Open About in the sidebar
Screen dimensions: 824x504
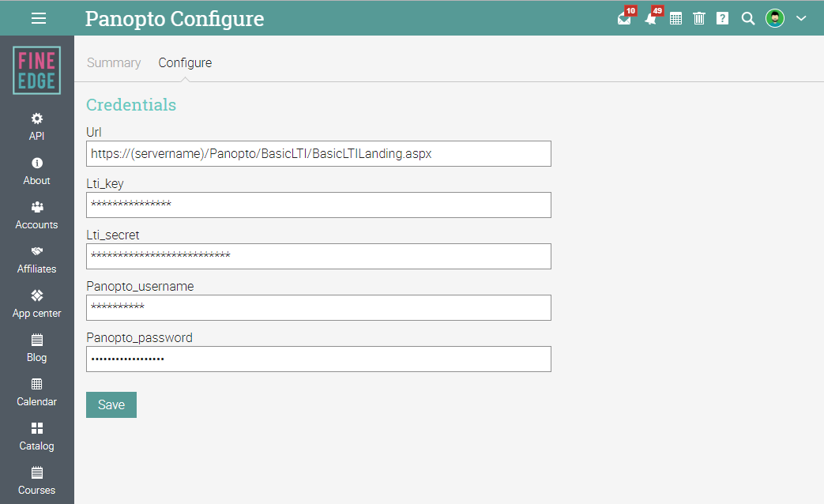[37, 171]
